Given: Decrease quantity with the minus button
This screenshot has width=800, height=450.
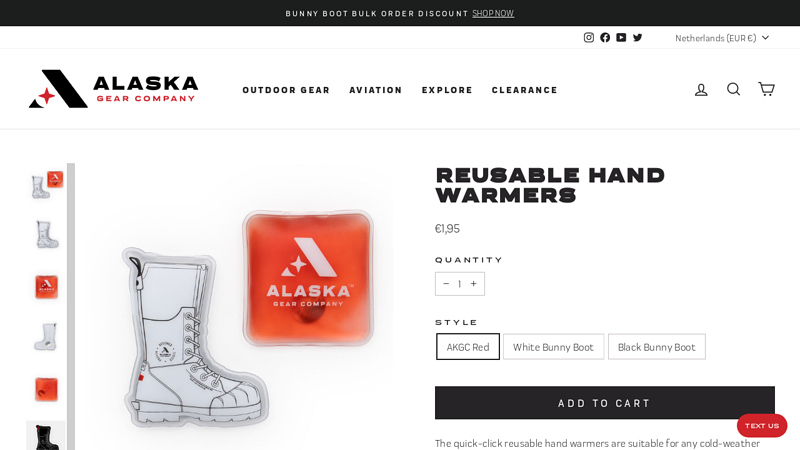Looking at the screenshot, I should (446, 284).
